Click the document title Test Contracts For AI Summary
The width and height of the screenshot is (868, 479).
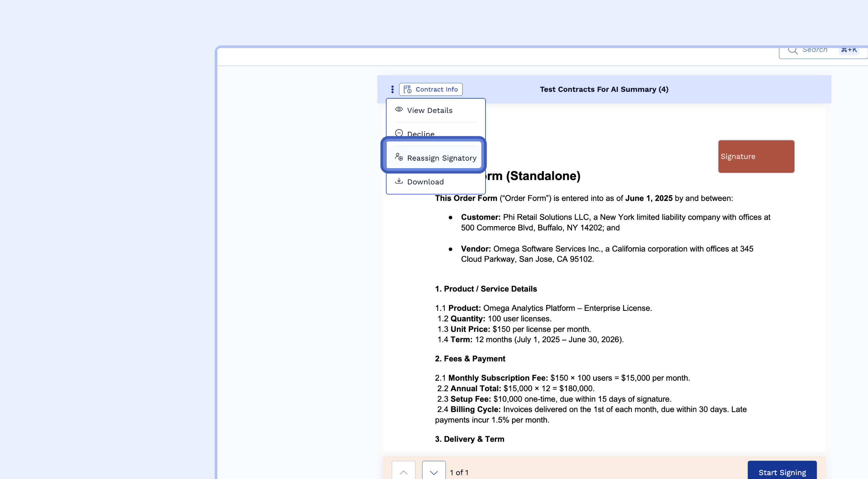click(x=604, y=89)
